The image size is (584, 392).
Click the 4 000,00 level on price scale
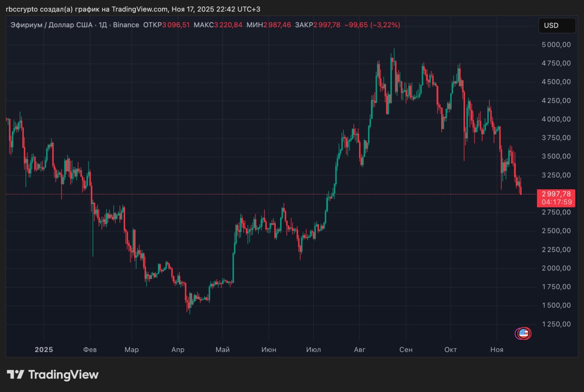pos(555,119)
